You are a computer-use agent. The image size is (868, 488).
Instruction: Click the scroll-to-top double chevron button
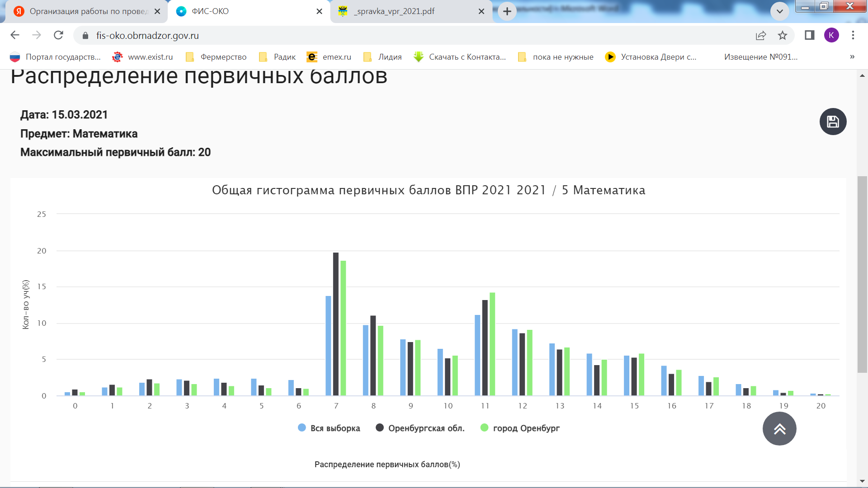tap(779, 429)
